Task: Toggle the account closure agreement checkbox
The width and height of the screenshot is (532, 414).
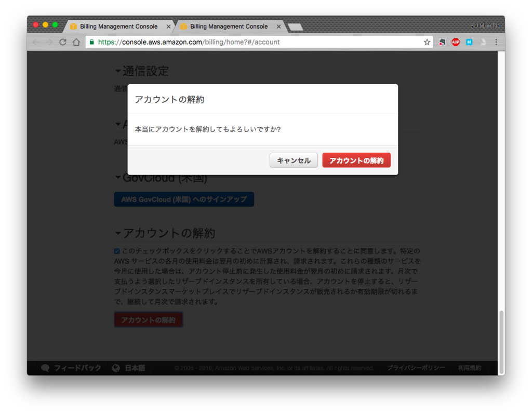Action: pos(117,251)
